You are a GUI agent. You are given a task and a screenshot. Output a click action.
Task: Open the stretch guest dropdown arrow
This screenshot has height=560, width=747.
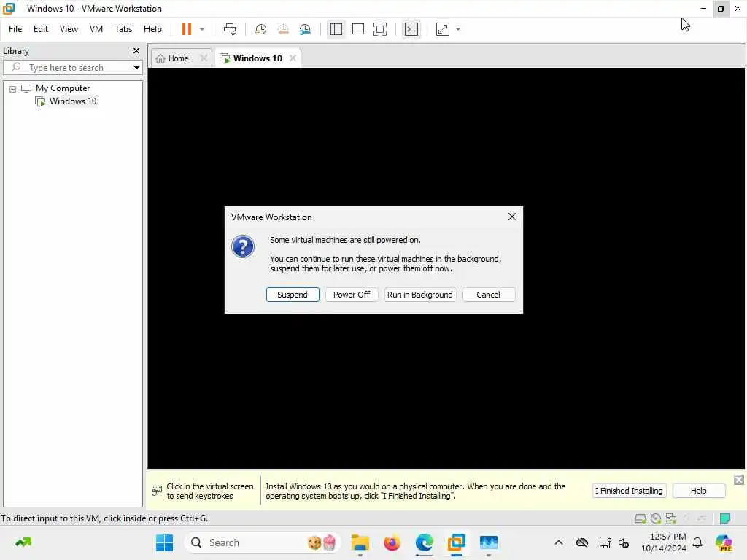(458, 29)
